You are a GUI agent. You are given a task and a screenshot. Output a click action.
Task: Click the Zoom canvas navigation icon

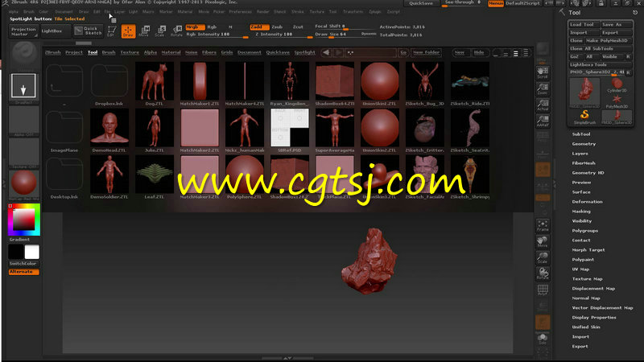tap(543, 88)
